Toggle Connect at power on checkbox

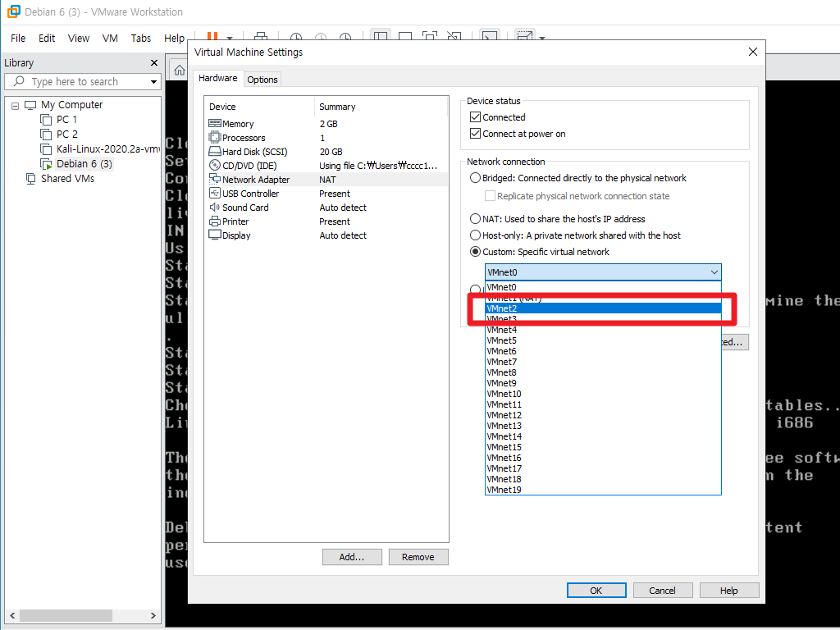(x=475, y=134)
